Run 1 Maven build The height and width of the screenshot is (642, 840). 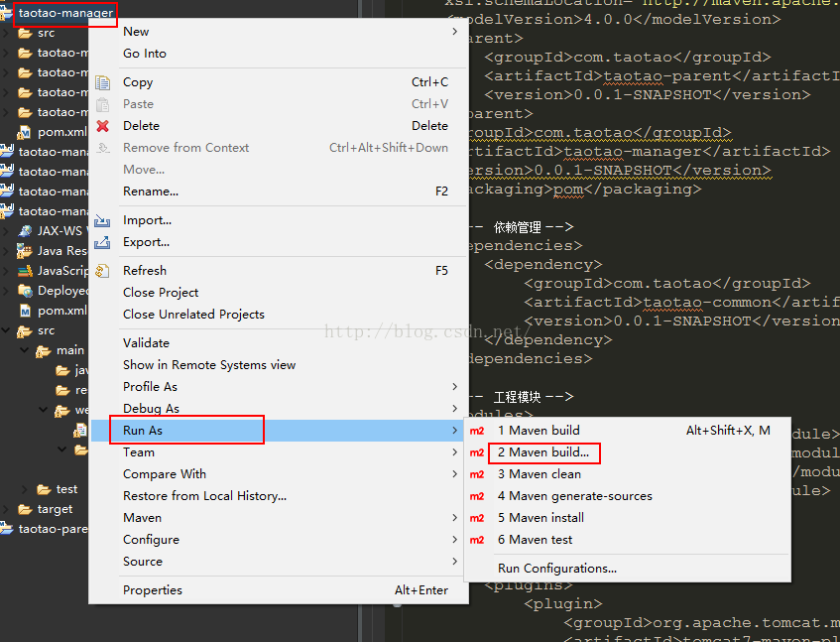(628, 431)
